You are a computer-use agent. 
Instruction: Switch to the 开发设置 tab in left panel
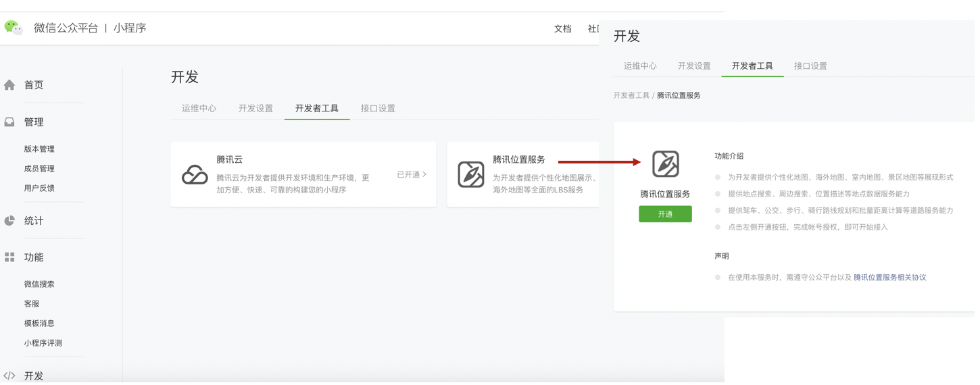pos(255,108)
